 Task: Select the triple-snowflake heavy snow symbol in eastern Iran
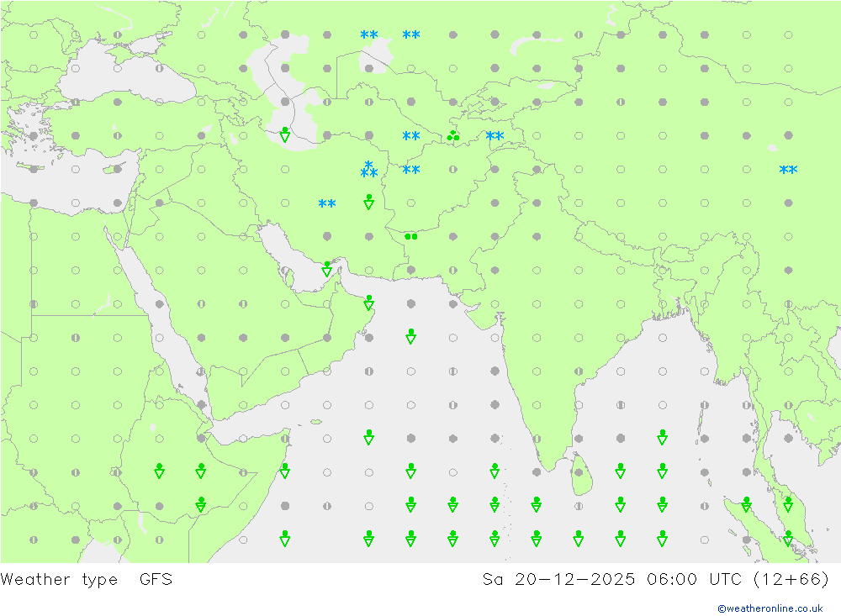[x=369, y=170]
